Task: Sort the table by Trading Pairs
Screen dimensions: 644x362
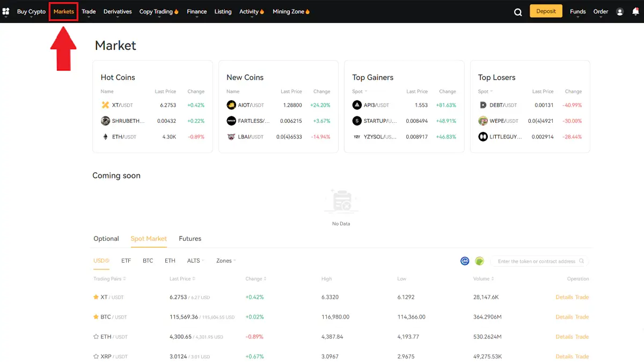Action: click(x=110, y=279)
